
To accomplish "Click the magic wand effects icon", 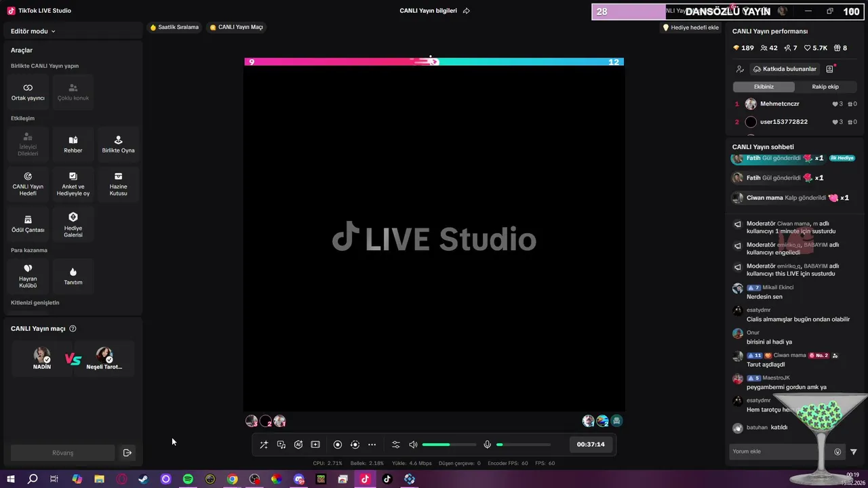I will click(264, 445).
